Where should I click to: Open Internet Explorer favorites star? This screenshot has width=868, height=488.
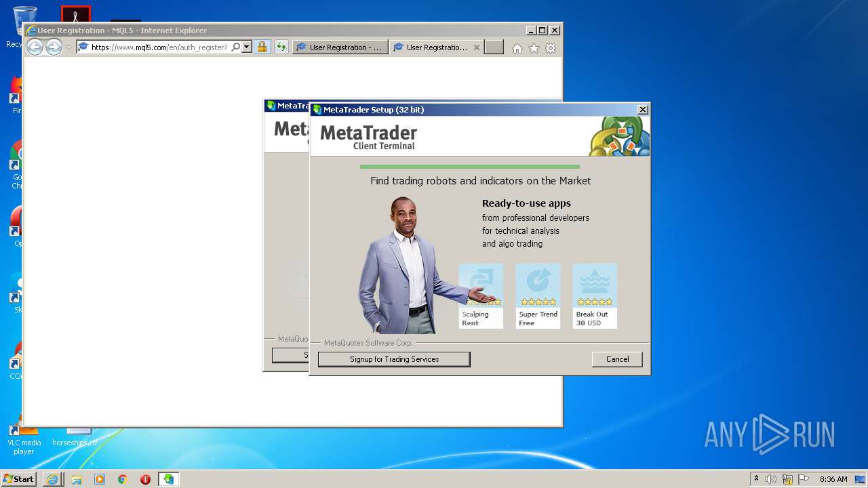tap(534, 48)
